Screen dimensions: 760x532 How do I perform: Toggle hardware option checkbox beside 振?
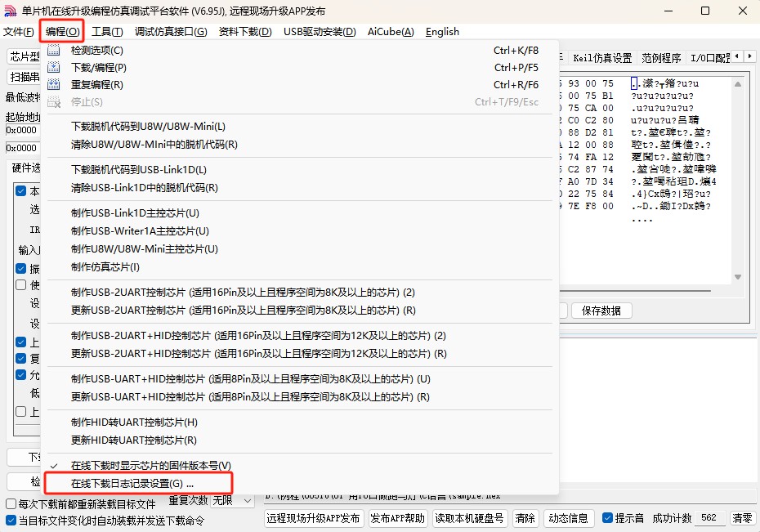pyautogui.click(x=21, y=268)
